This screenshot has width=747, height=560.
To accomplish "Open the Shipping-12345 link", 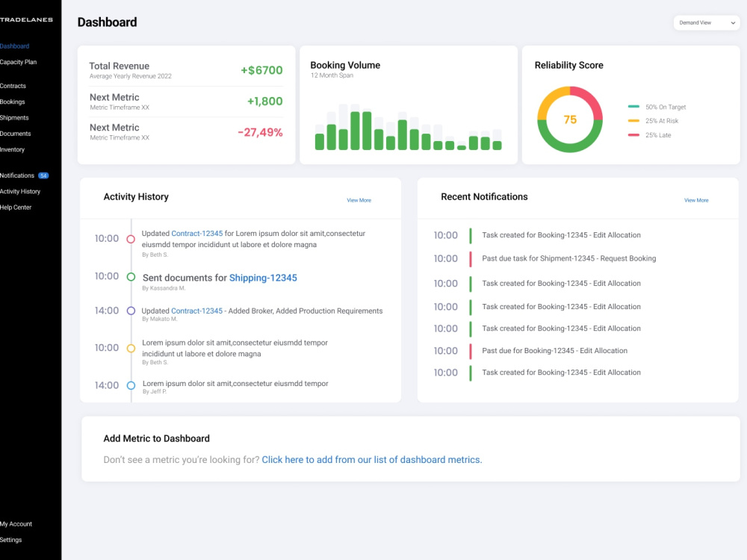I will click(263, 278).
